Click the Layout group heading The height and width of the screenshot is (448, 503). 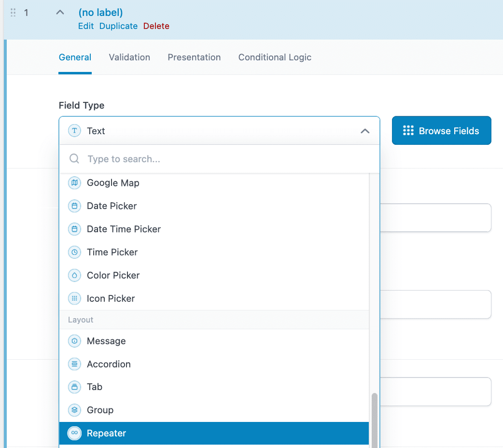tap(214, 320)
